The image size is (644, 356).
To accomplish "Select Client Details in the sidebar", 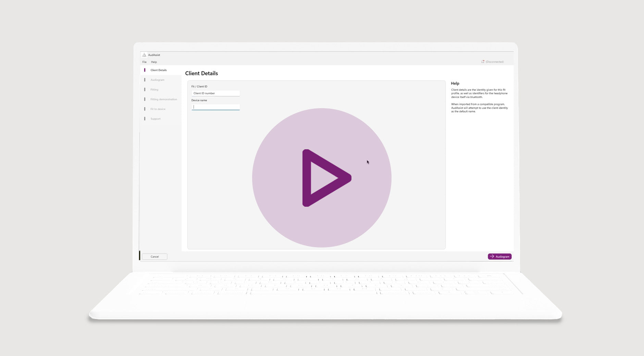I will click(159, 70).
